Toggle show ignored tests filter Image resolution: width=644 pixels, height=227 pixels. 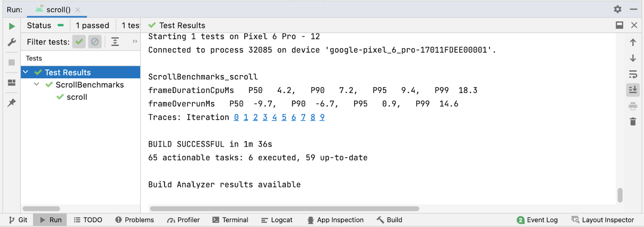tap(95, 41)
